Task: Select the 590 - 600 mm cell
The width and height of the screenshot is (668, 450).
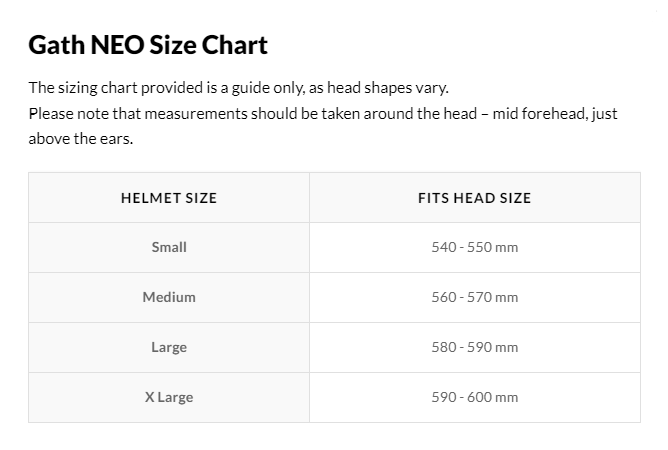Action: point(475,398)
